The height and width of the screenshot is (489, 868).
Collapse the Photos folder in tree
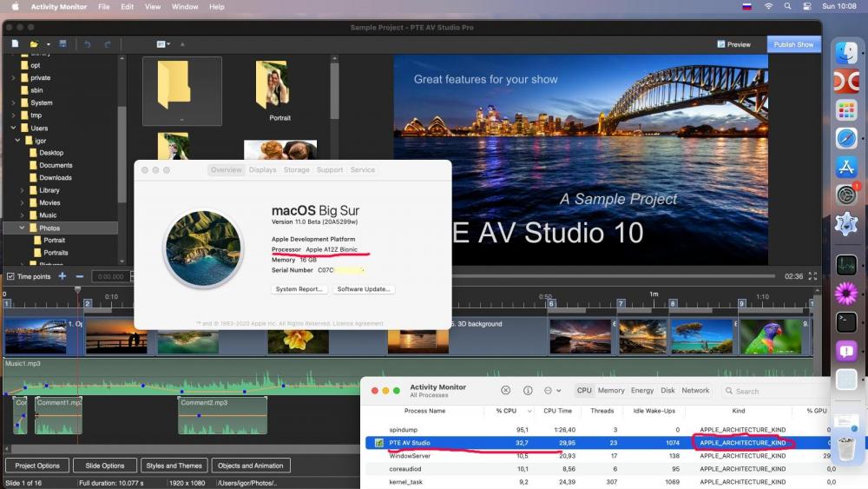coord(22,228)
